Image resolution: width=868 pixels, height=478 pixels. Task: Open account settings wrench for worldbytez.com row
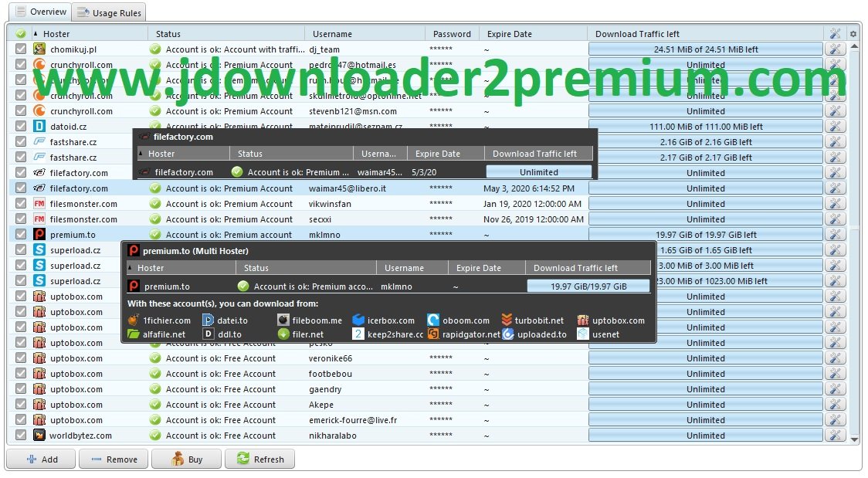tap(835, 436)
